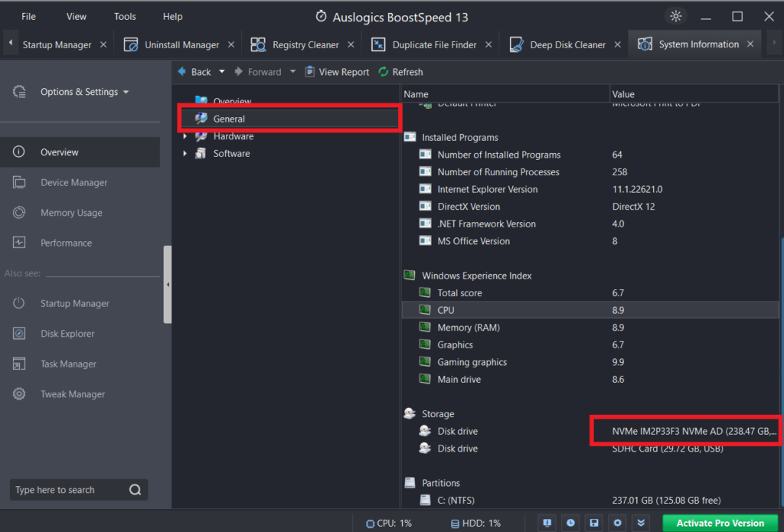Click the Activate Pro Version button
This screenshot has width=784, height=532.
717,523
